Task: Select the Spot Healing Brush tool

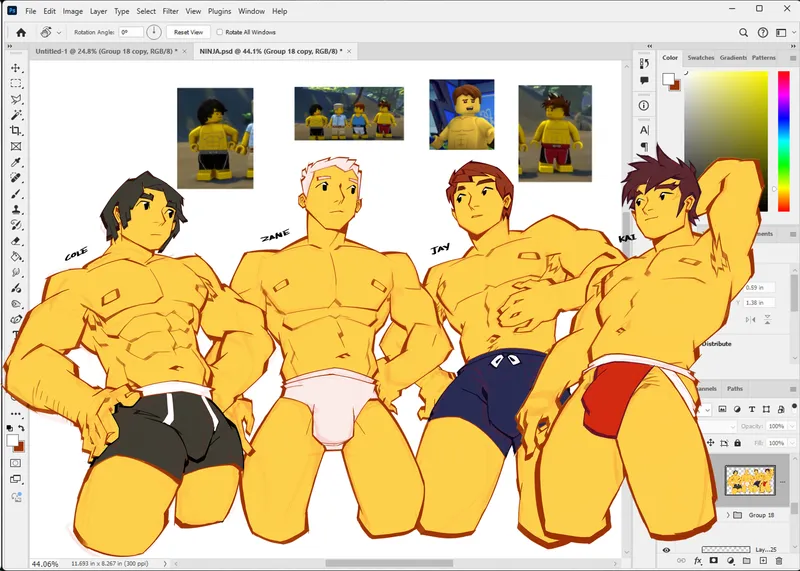Action: click(16, 178)
